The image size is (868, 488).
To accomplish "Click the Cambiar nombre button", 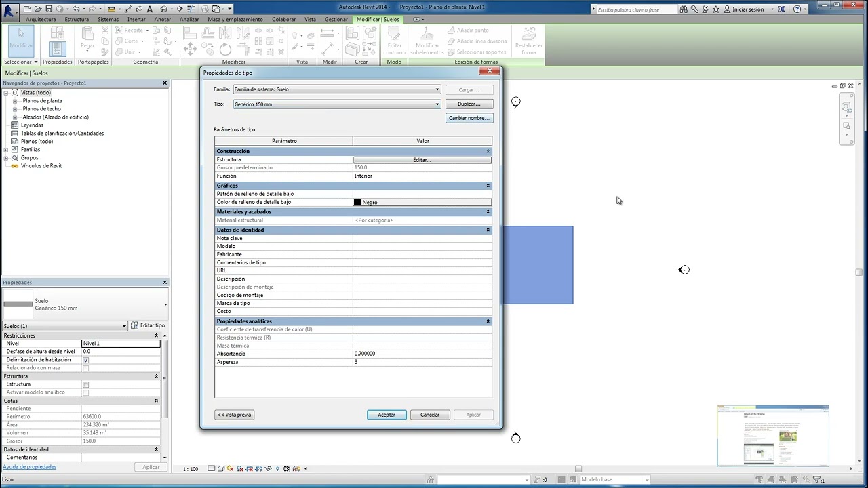I will [x=469, y=118].
